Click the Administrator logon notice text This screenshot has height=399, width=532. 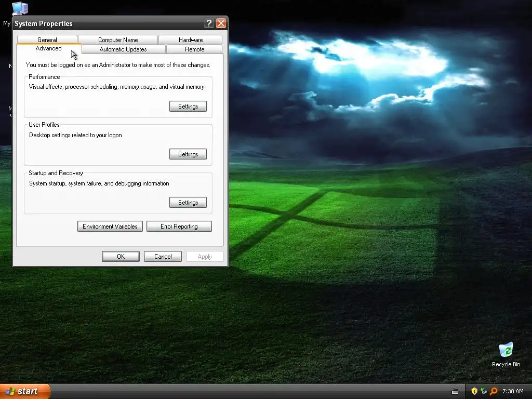point(118,65)
